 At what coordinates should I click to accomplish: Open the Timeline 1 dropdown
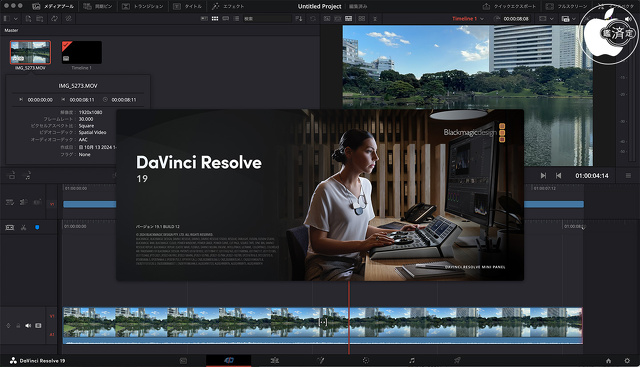click(x=468, y=19)
